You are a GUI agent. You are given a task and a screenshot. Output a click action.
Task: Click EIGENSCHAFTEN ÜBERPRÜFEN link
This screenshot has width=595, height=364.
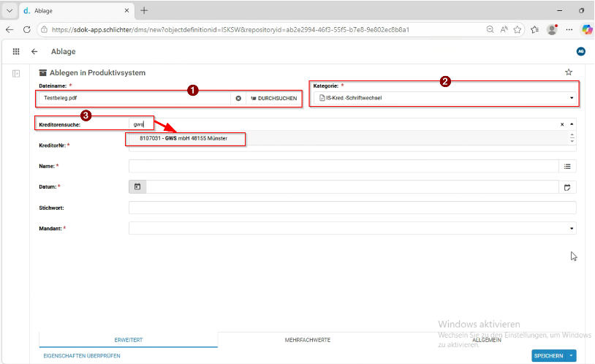[82, 356]
